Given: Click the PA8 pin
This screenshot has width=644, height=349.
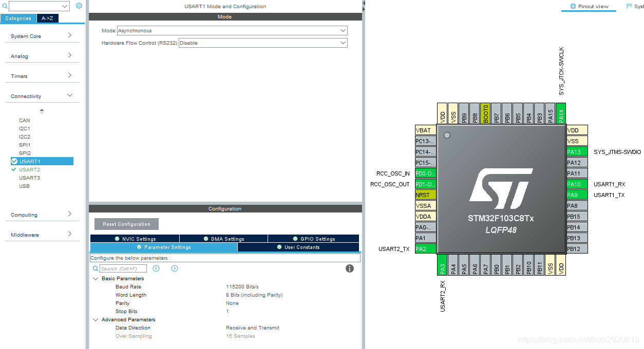Looking at the screenshot, I should [577, 206].
